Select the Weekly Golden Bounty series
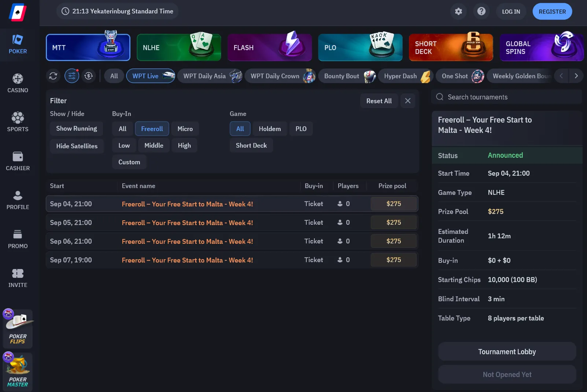Viewport: 587px width, 392px height. click(519, 76)
